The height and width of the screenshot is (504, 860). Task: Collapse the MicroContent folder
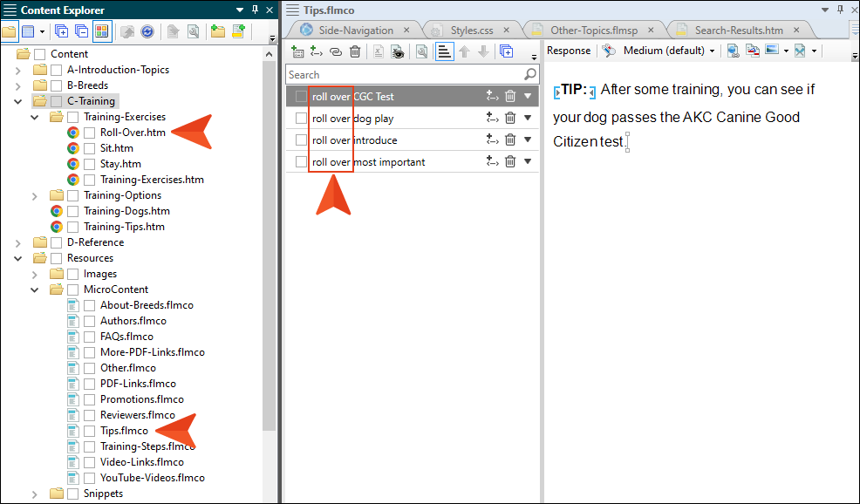(x=35, y=289)
